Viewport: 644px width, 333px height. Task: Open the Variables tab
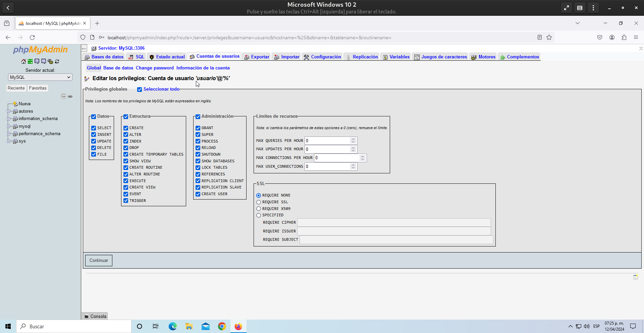coord(396,57)
